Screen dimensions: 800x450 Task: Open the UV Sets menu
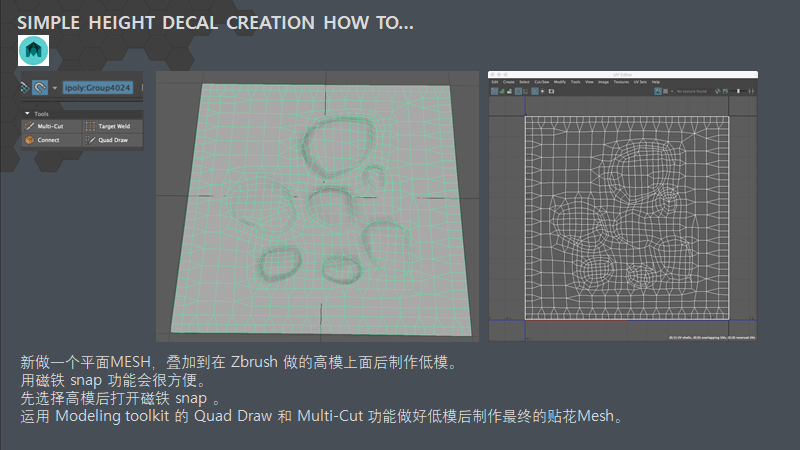coord(640,82)
